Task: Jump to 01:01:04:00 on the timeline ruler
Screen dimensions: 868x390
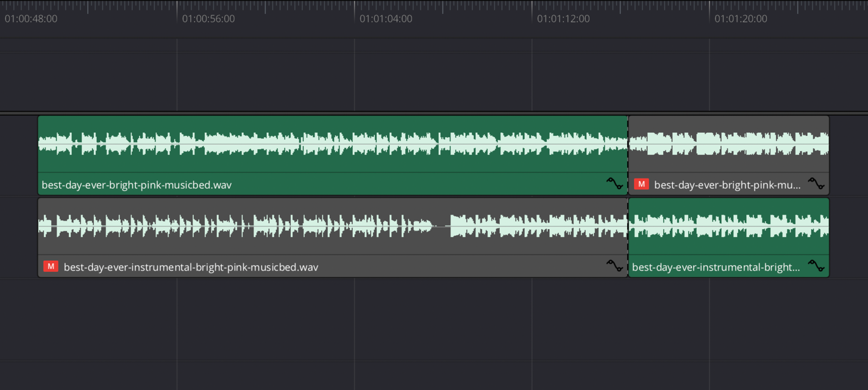Action: point(386,19)
